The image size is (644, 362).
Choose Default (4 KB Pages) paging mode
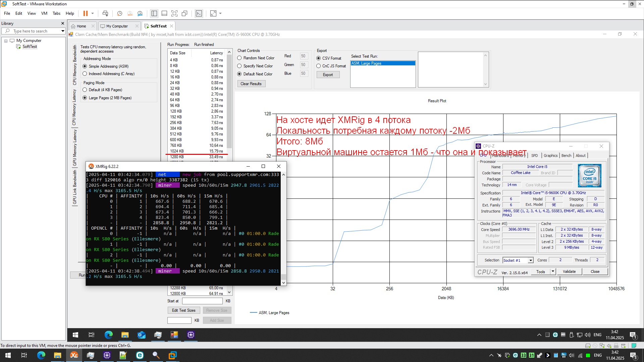tap(85, 90)
